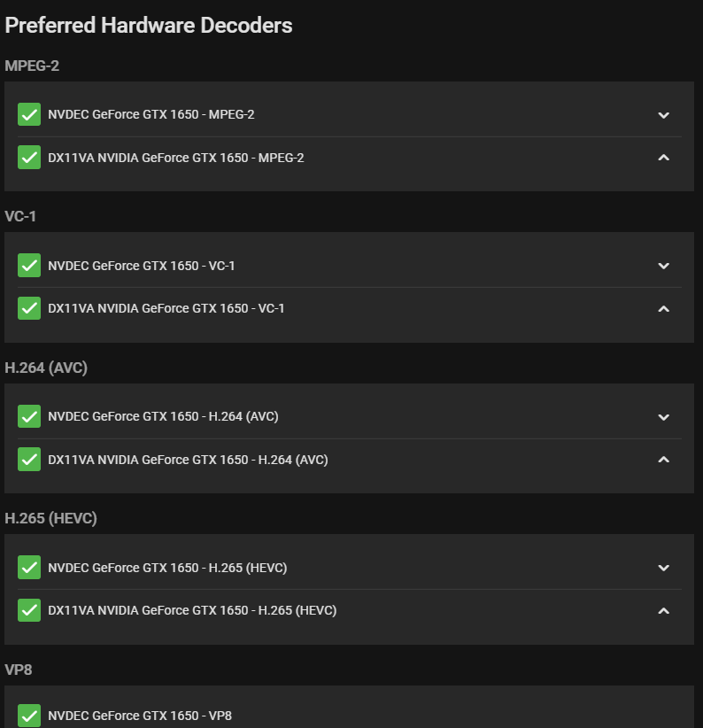
Task: Disable NVDEC GeForce GTX 1650 VC-1 decoder
Action: click(29, 266)
